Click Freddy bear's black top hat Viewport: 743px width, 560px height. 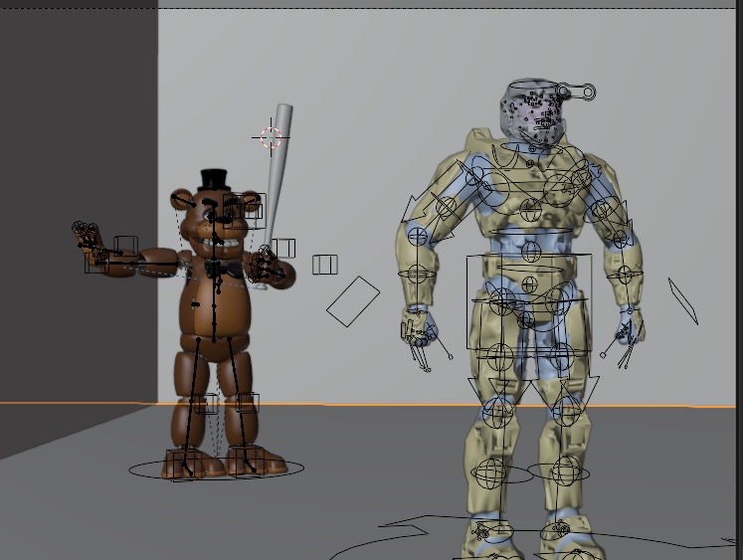click(215, 180)
